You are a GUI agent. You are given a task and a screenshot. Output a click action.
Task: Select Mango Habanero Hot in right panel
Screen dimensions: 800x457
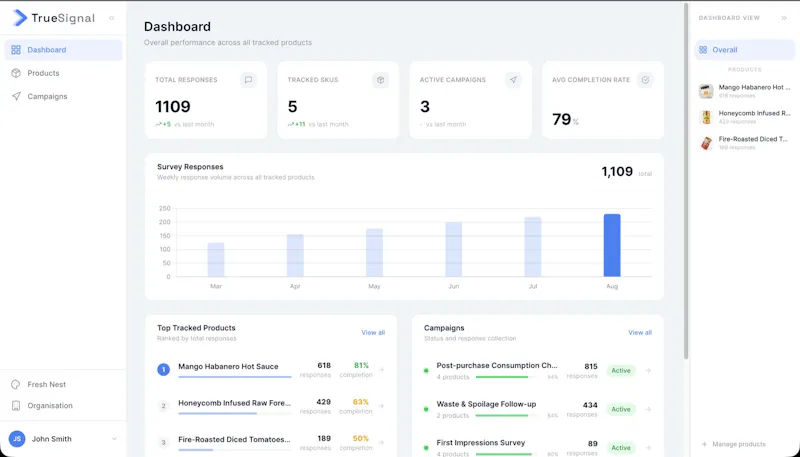(x=744, y=91)
